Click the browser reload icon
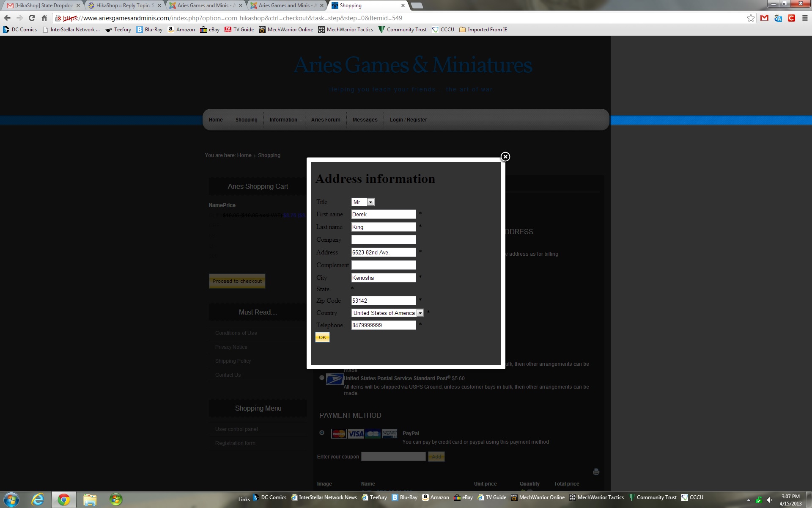The image size is (812, 508). pos(32,18)
